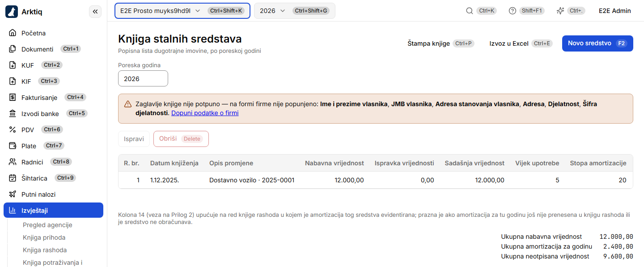Click Novo sredstvo button
Viewport: 644px width, 267px height.
pos(597,43)
